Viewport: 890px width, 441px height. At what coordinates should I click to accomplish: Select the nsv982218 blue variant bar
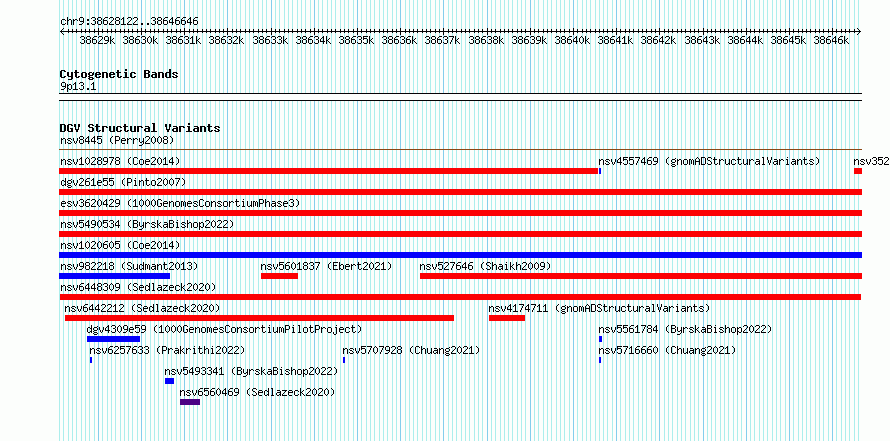[115, 276]
